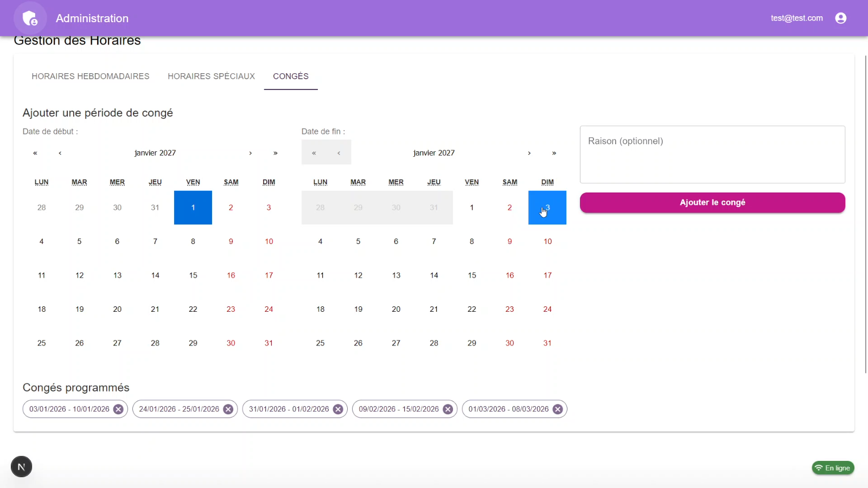Remove the 01/03/2026 - 08/03/2026 leave chip
The height and width of the screenshot is (488, 868).
[558, 409]
